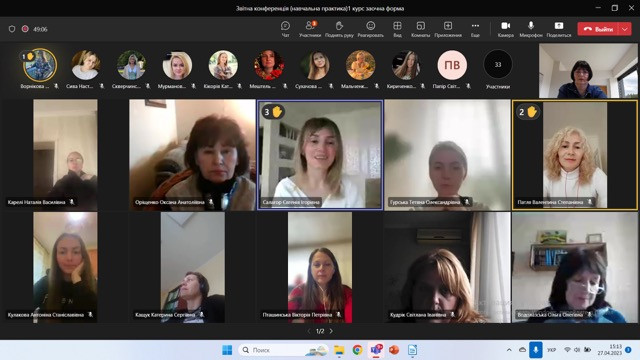Image resolution: width=640 pixels, height=360 pixels.
Task: Open the Reactions menu
Action: pyautogui.click(x=371, y=29)
